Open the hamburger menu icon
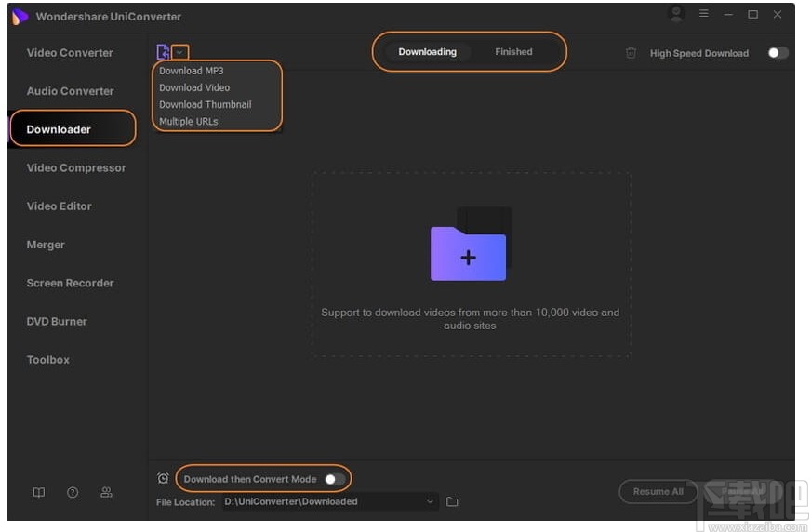The width and height of the screenshot is (811, 532). [704, 13]
